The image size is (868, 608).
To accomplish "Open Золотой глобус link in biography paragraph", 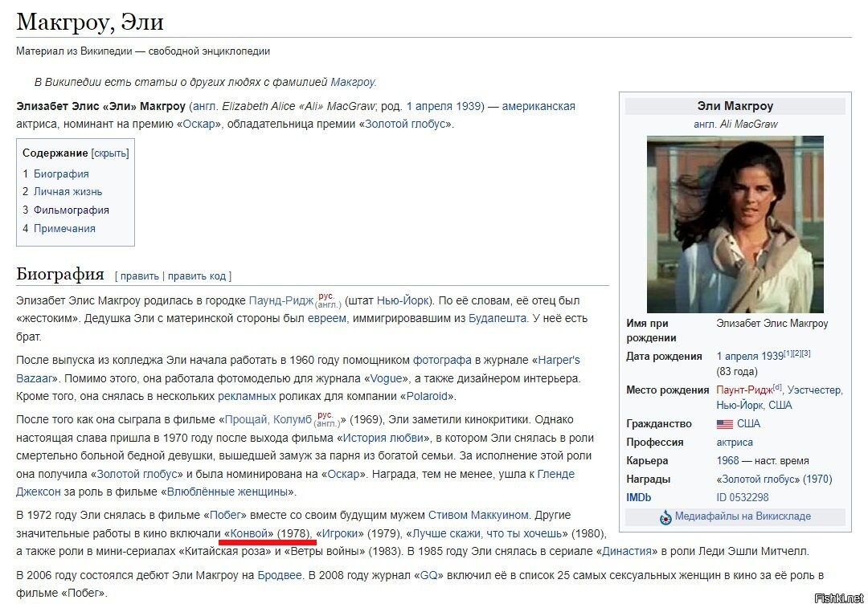I will click(137, 475).
